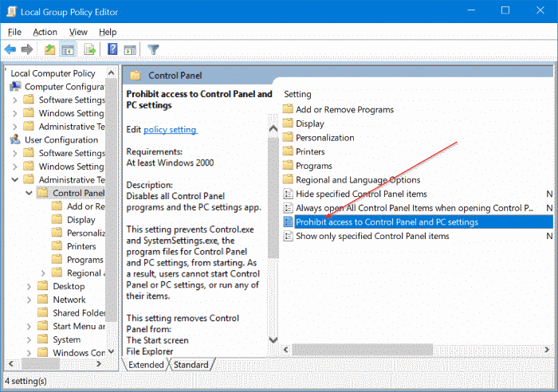Screen dimensions: 558x392
Task: Select the Network folder in tree
Action: click(69, 300)
